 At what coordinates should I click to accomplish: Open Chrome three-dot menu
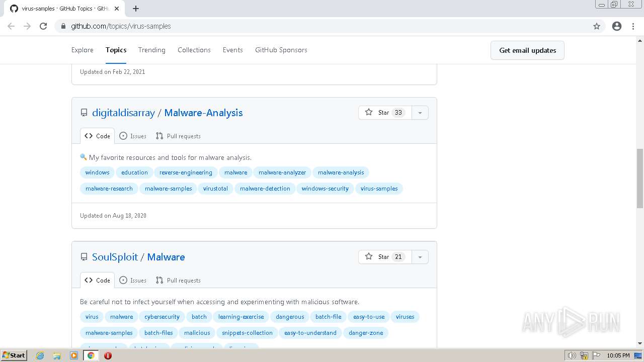(633, 26)
